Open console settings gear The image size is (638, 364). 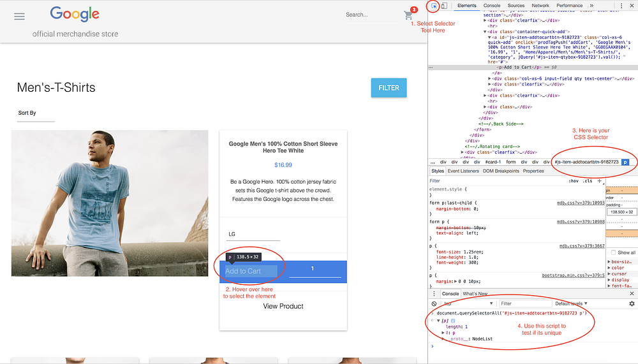[x=632, y=304]
